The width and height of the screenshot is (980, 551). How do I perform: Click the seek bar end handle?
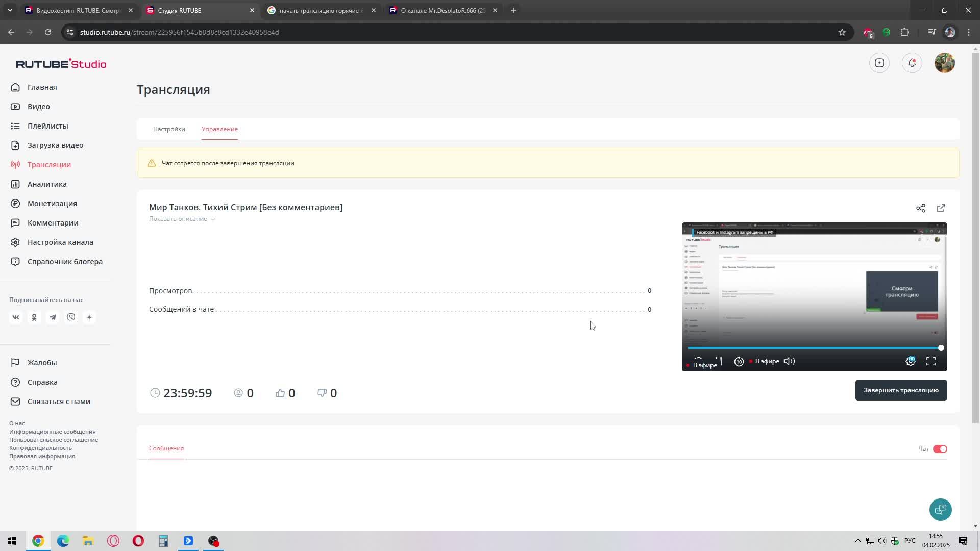click(941, 348)
